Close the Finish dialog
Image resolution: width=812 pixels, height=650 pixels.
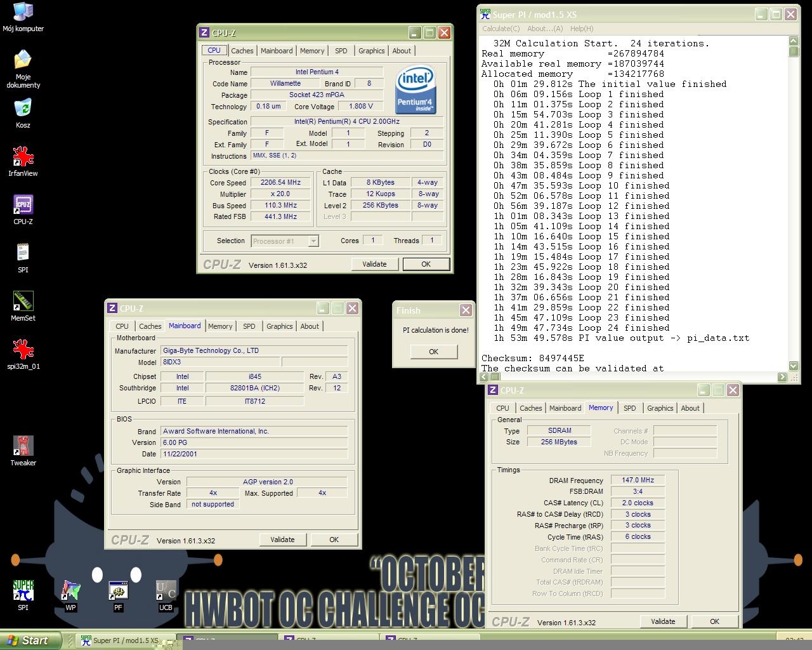466,310
